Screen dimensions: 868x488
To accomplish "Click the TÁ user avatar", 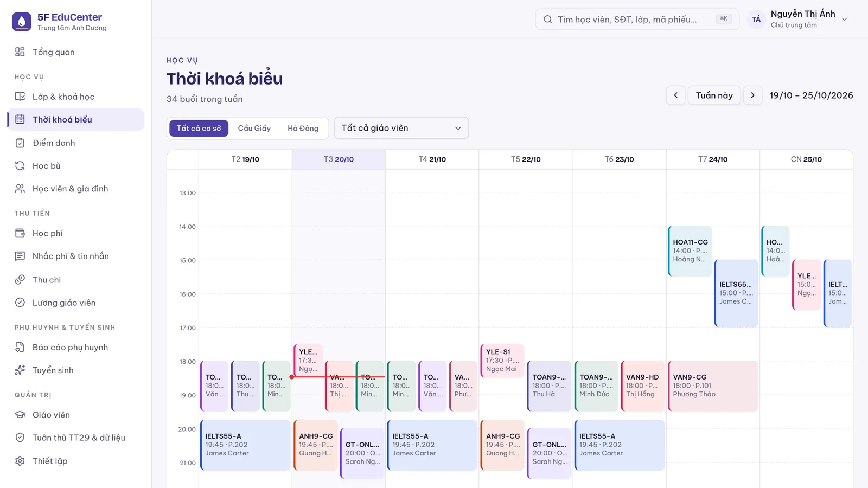I will click(x=756, y=20).
